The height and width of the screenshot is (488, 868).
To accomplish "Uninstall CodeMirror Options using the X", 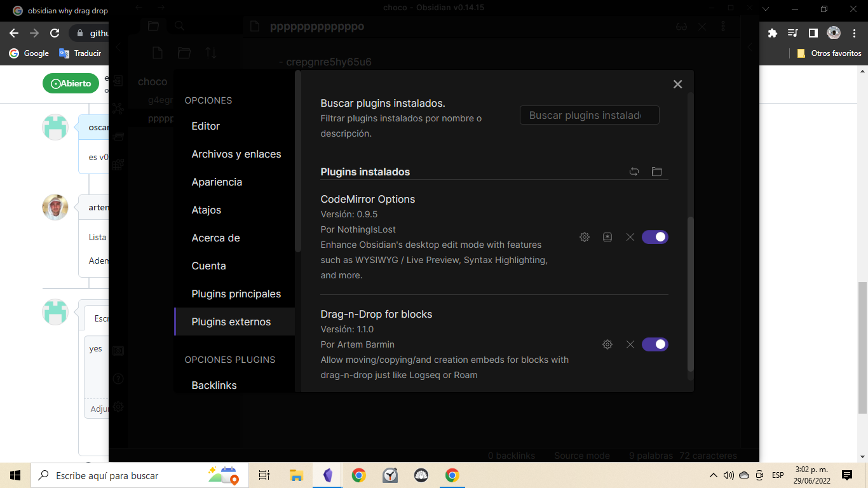I will (630, 236).
